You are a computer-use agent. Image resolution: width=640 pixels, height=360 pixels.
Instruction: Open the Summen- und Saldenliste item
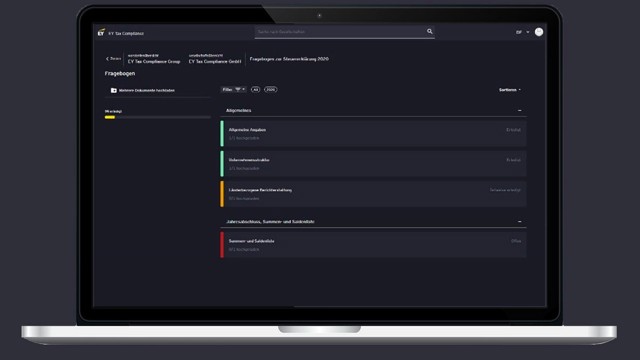pos(373,245)
